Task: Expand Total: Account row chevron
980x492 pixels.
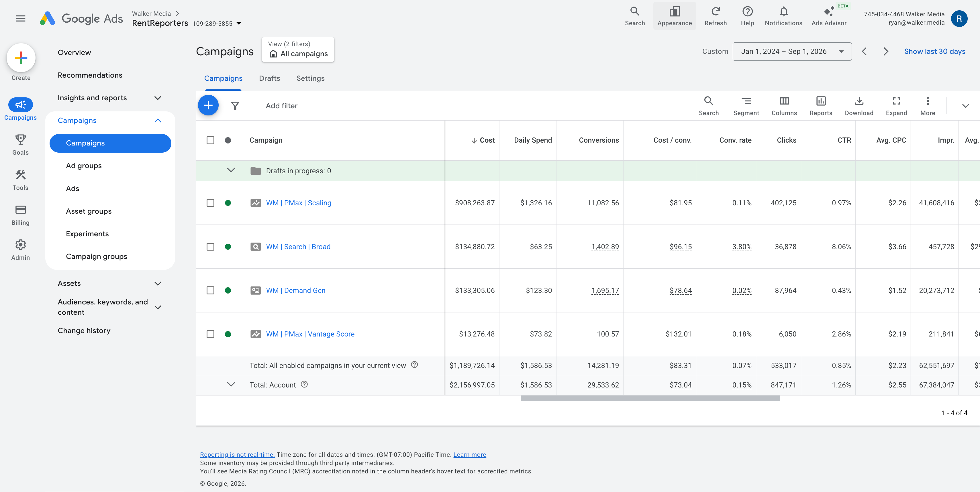Action: point(231,384)
